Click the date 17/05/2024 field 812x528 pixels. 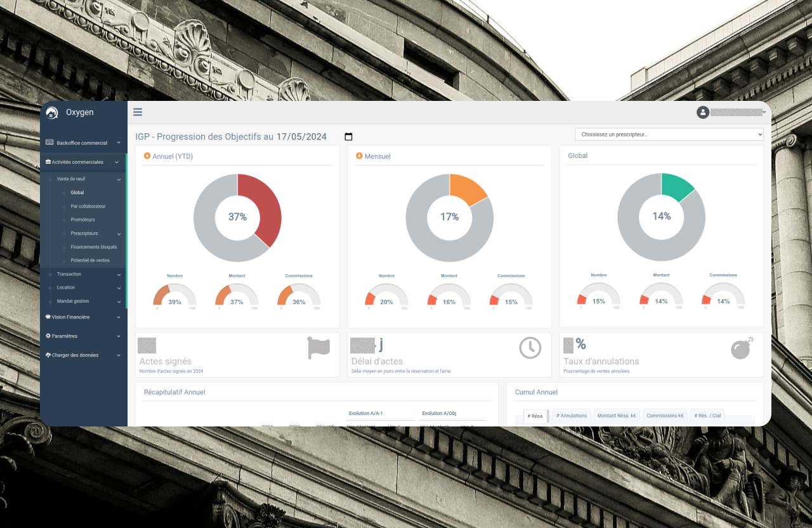tap(302, 136)
